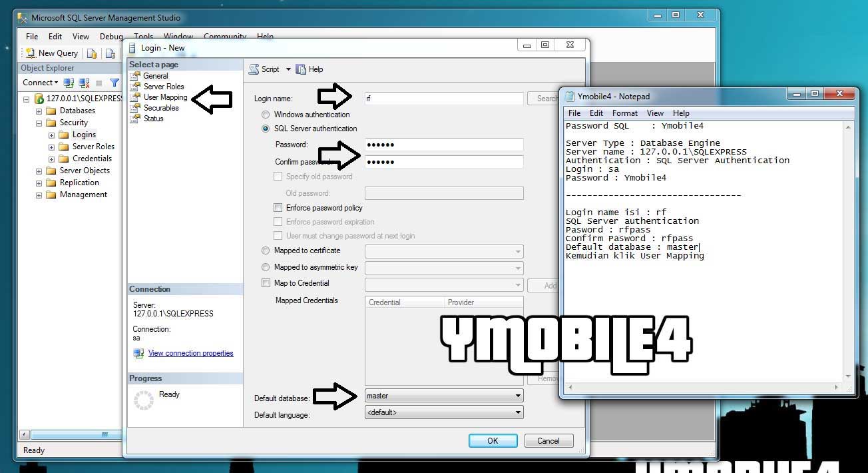868x473 pixels.
Task: Click the server icon for 127.0.0.1\SQLEXPRESS
Action: tap(39, 99)
